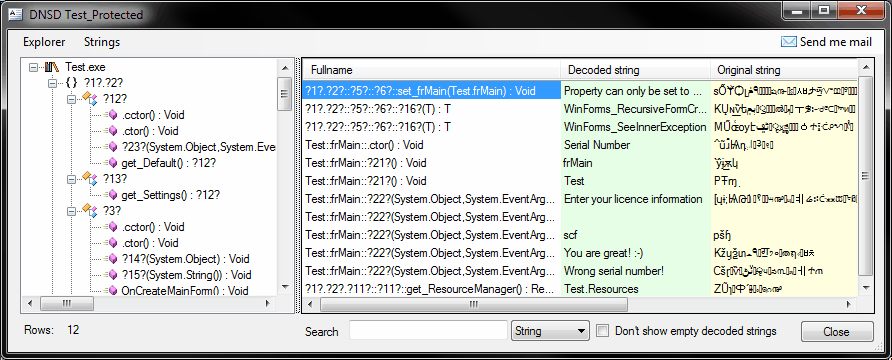Viewport: 892px width, 360px height.
Task: Click the tree panel scroll up arrow
Action: click(284, 68)
